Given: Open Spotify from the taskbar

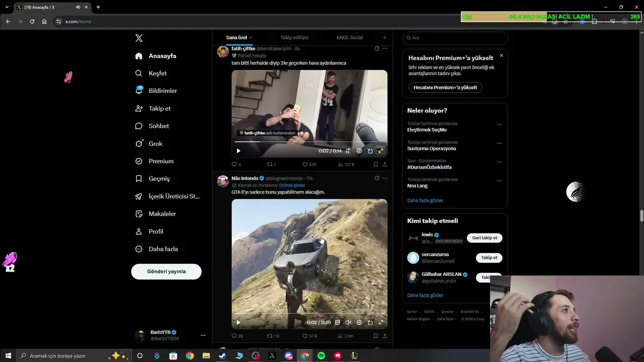Looking at the screenshot, I should pos(321,355).
